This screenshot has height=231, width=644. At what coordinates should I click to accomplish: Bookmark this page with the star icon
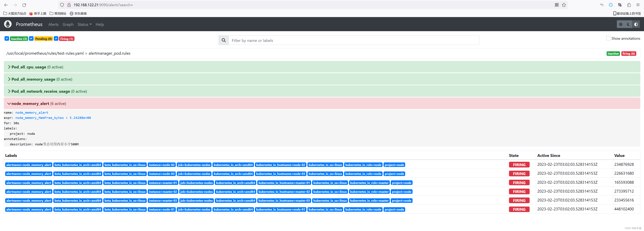pyautogui.click(x=564, y=5)
